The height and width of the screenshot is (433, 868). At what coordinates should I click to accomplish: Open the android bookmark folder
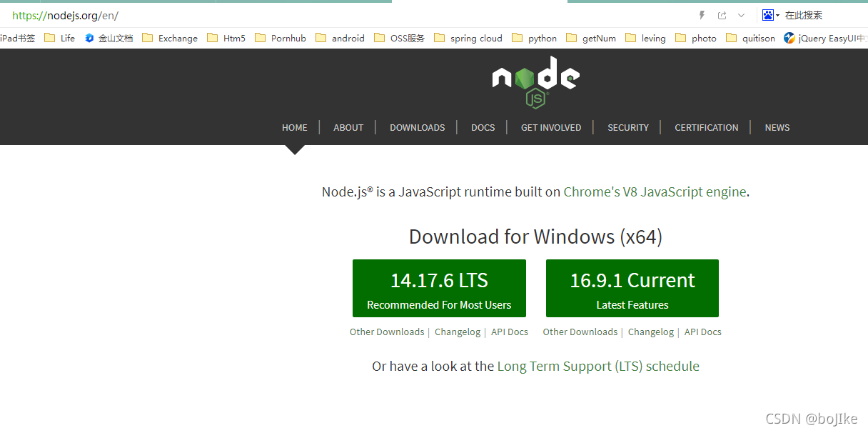pyautogui.click(x=340, y=38)
